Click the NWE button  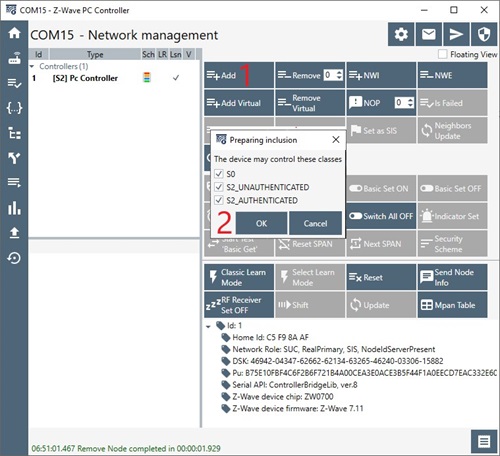coord(452,75)
